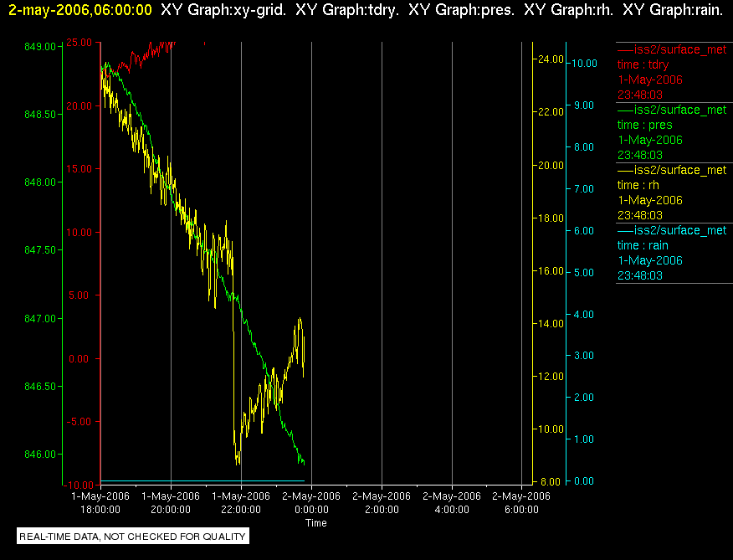
Task: Click the red 25.00 temperature axis label
Action: click(79, 43)
